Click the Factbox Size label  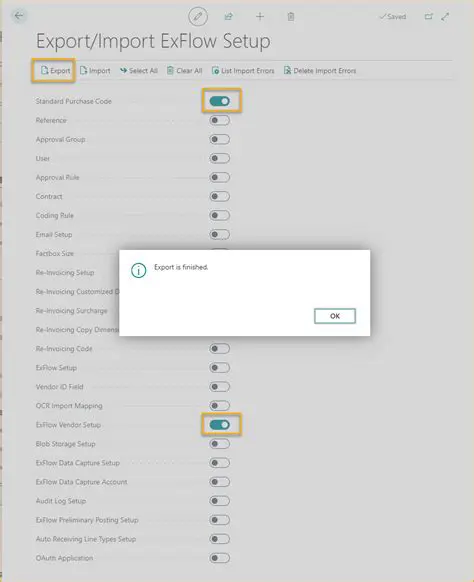click(x=55, y=253)
